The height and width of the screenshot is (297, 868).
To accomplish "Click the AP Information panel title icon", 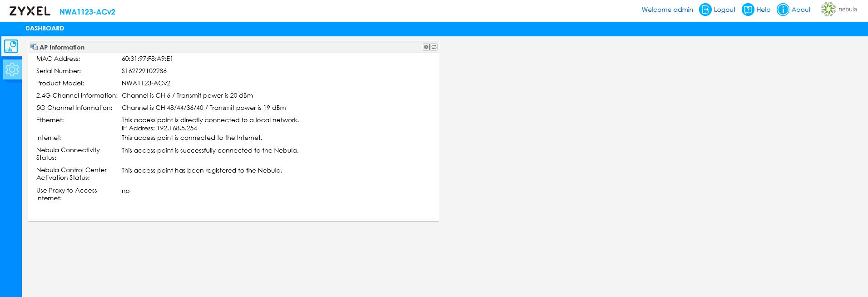I will tap(34, 47).
